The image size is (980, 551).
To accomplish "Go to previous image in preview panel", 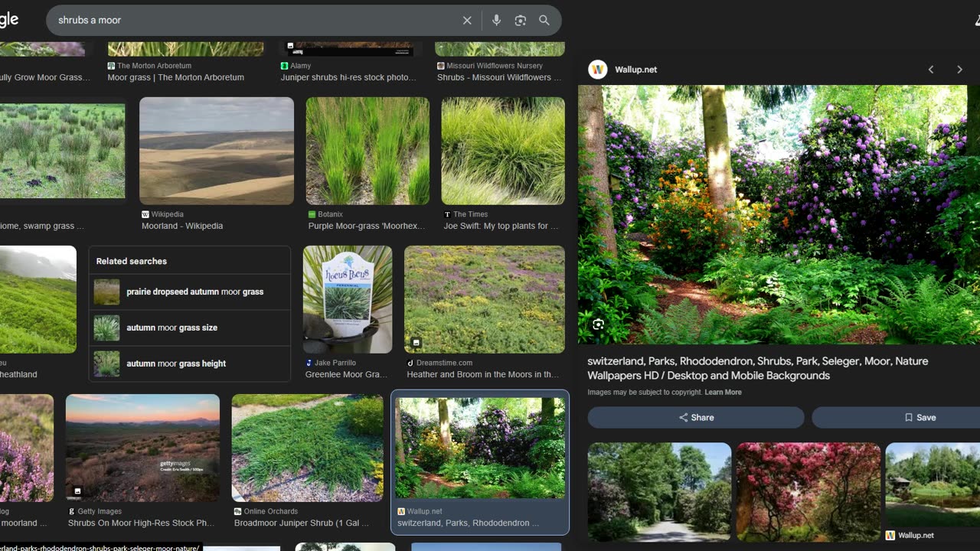I will 931,70.
